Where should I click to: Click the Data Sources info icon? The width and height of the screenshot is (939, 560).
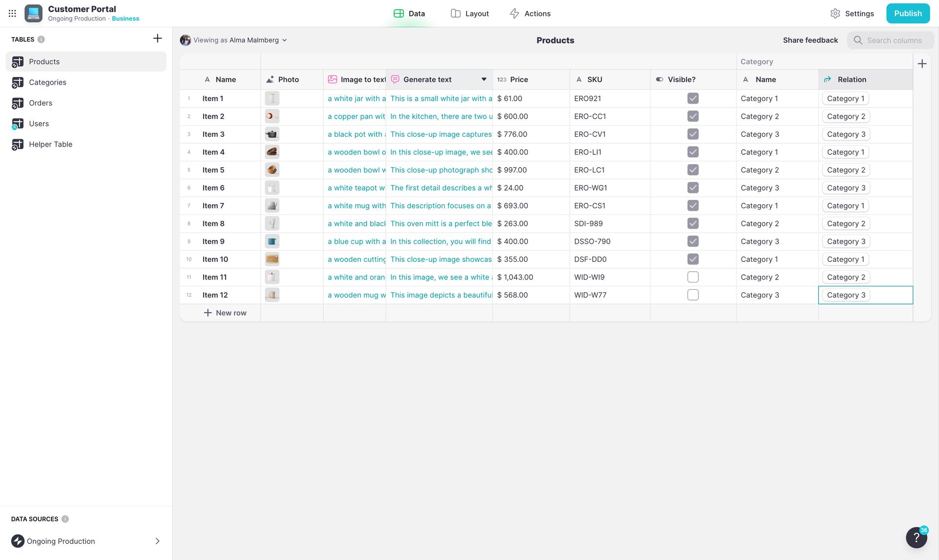click(x=65, y=519)
